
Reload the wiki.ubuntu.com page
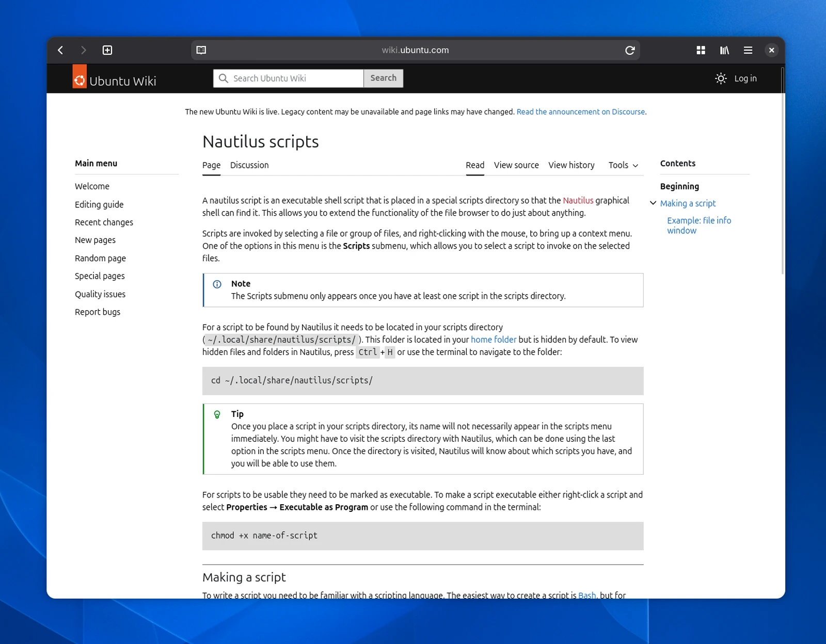[630, 50]
